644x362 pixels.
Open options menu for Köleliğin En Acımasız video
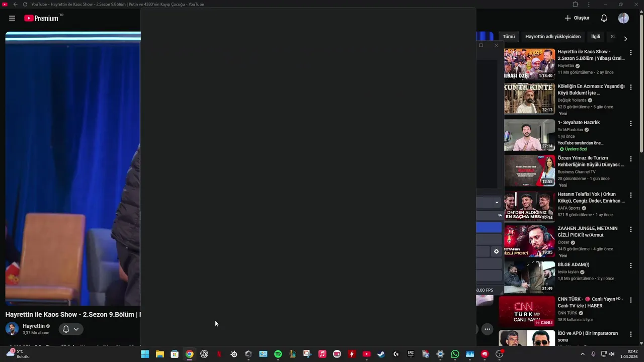pyautogui.click(x=631, y=87)
